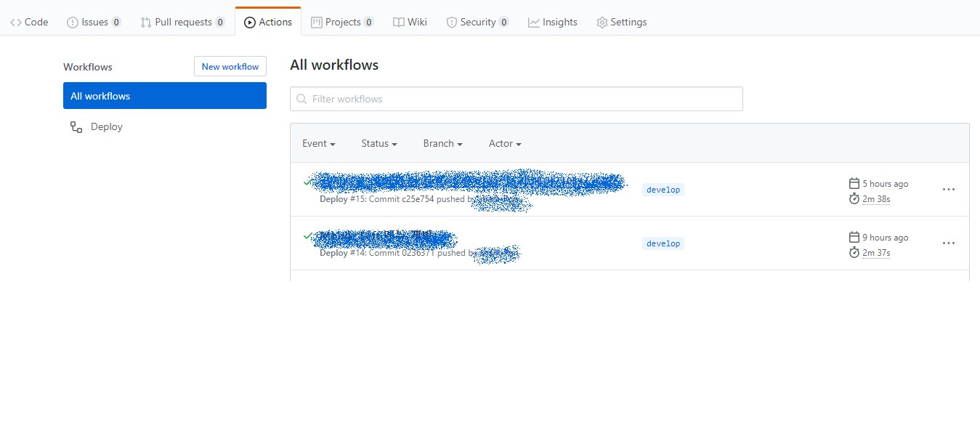Viewport: 980px width, 436px height.
Task: Open repository Settings tab
Action: (621, 22)
